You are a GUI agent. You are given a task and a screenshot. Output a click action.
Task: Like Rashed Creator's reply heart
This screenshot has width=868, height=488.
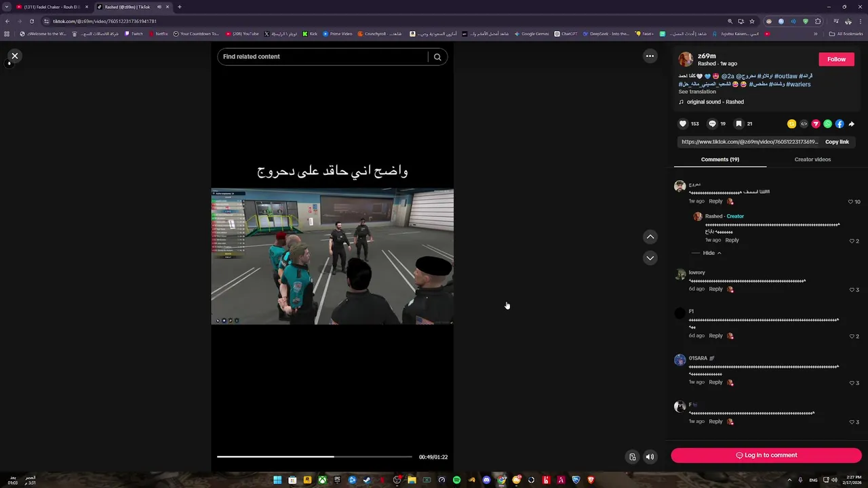[852, 241]
